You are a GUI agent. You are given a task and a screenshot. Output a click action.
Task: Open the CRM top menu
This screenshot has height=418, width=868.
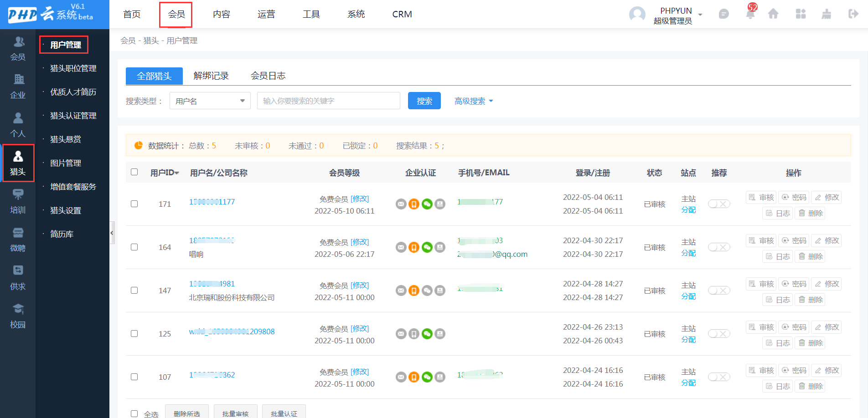pyautogui.click(x=402, y=15)
